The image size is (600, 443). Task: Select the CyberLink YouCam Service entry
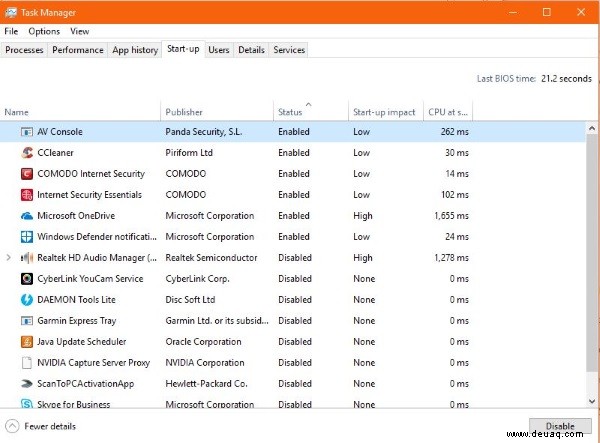(90, 279)
